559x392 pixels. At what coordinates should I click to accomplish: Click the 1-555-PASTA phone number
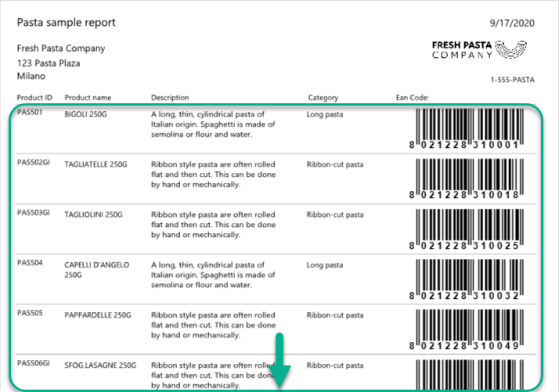512,80
